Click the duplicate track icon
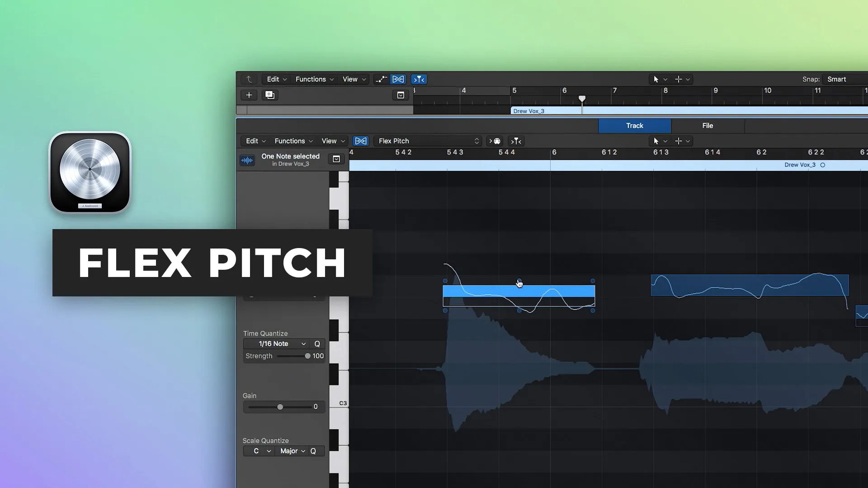The image size is (868, 488). click(x=270, y=95)
